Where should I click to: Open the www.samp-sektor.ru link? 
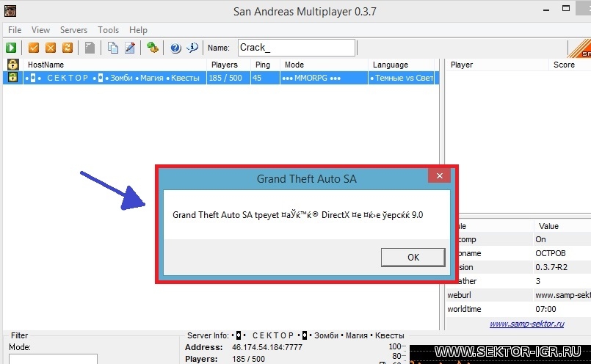[527, 324]
